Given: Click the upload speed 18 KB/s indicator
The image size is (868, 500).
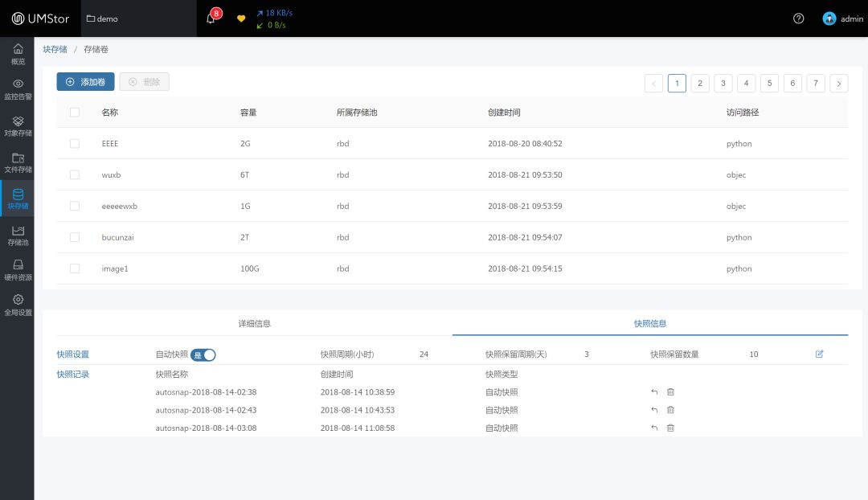Looking at the screenshot, I should tap(275, 13).
